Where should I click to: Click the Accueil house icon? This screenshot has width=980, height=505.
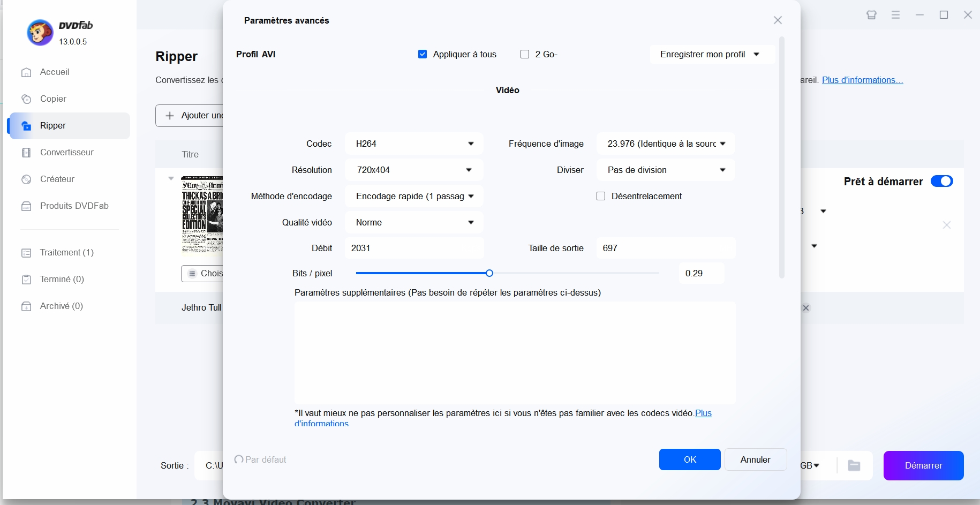pyautogui.click(x=26, y=72)
